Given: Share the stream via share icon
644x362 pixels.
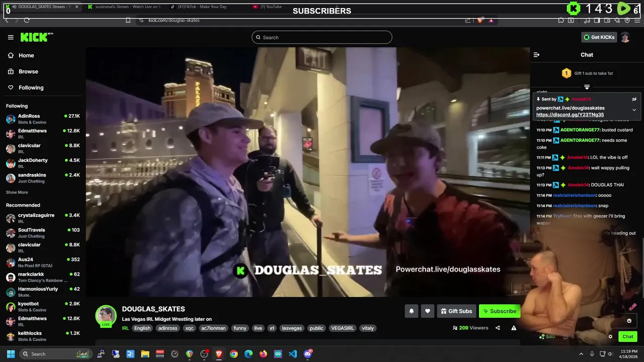Looking at the screenshot, I should pyautogui.click(x=498, y=328).
